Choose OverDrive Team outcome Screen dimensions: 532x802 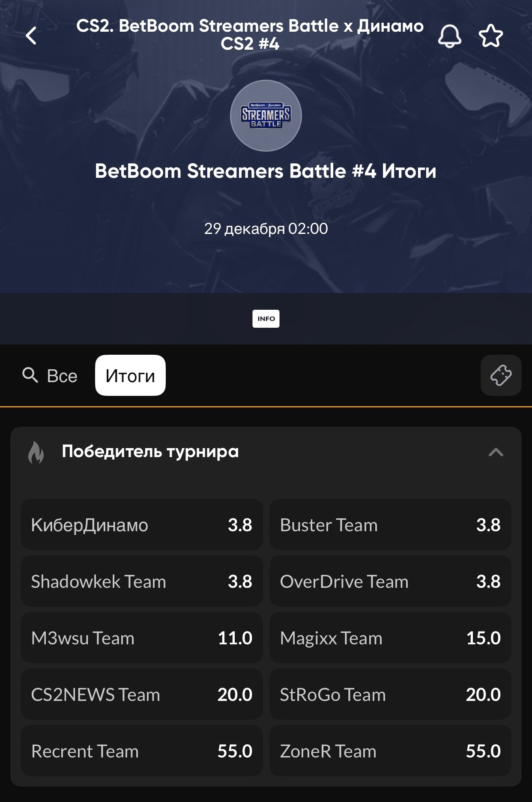pyautogui.click(x=390, y=581)
